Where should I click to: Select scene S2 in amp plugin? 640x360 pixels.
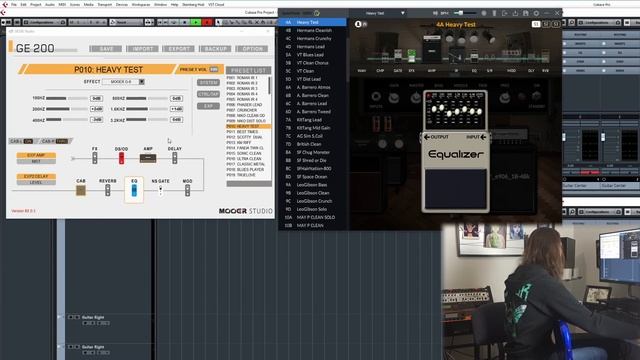[x=547, y=24]
